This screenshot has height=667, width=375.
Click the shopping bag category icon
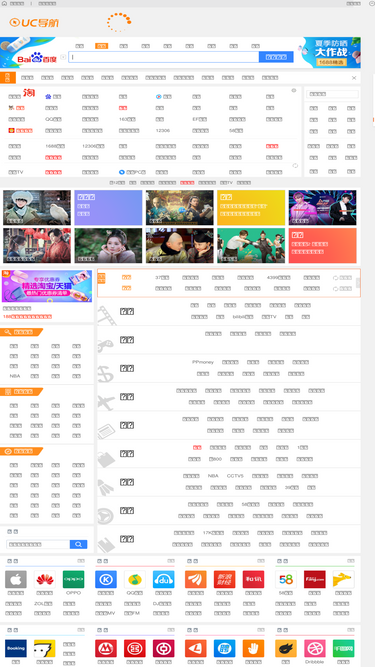click(x=106, y=459)
